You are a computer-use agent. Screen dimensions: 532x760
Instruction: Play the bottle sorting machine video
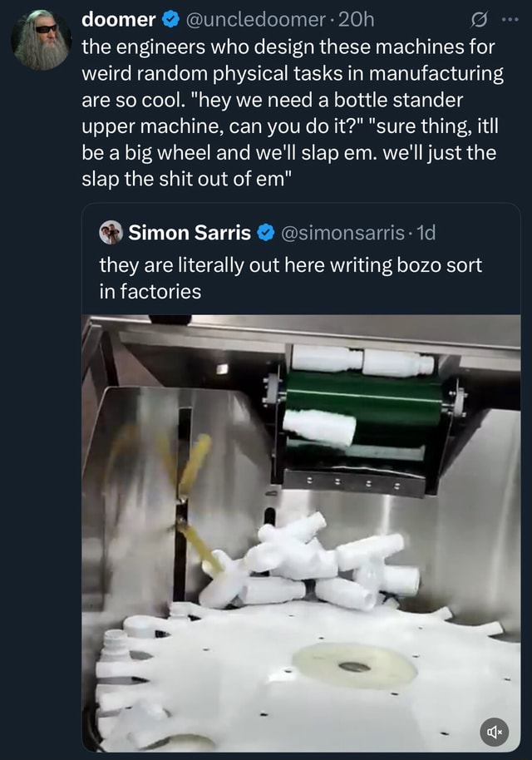(301, 532)
